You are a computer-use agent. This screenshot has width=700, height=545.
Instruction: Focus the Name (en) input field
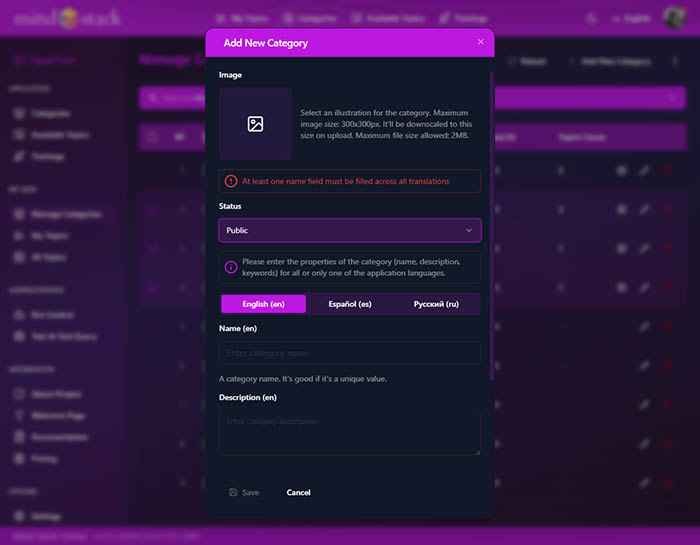tap(350, 353)
